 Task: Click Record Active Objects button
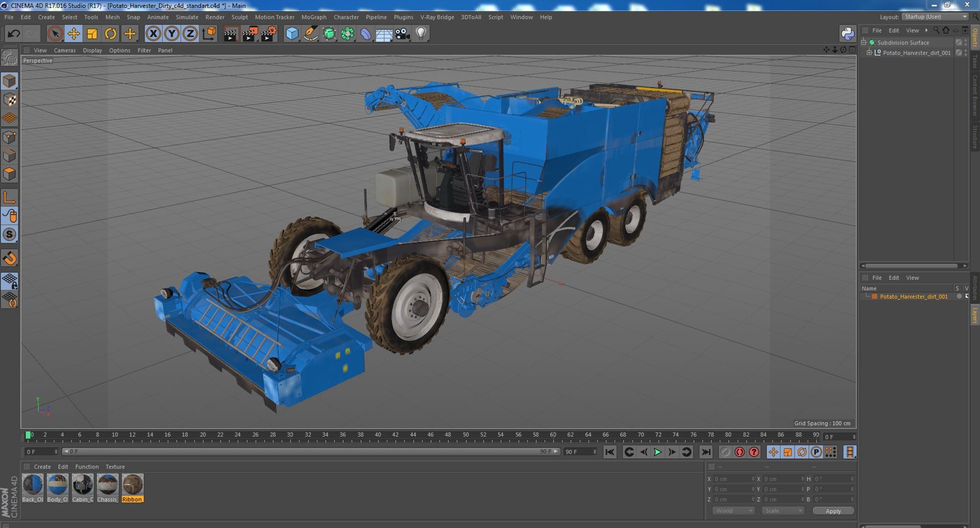coord(725,452)
